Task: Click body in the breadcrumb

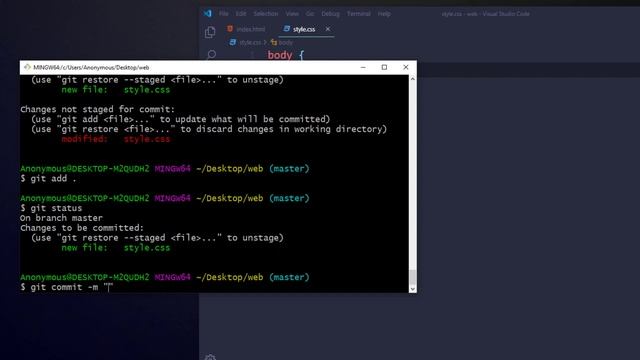Action: [x=285, y=42]
